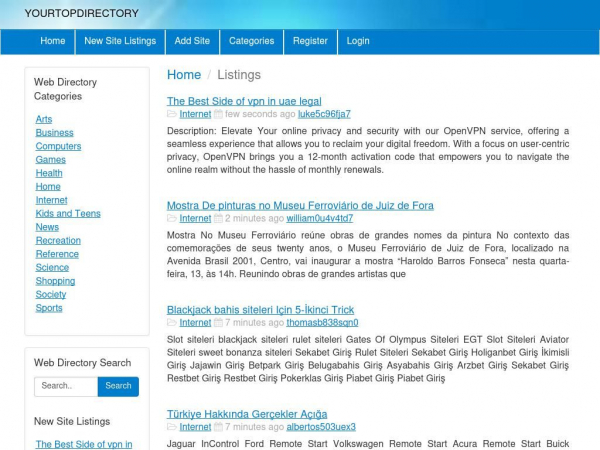Screen dimensions: 600x450
Task: Open the Reference category link
Action: tap(57, 254)
